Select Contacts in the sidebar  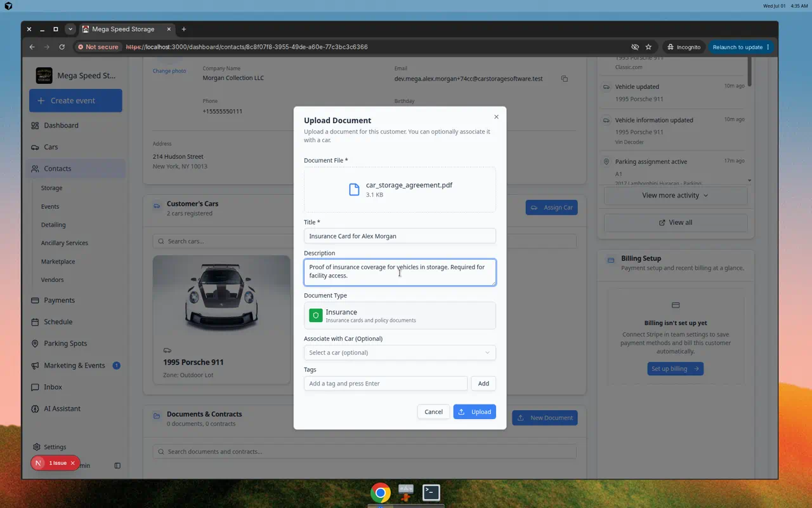[75, 168]
